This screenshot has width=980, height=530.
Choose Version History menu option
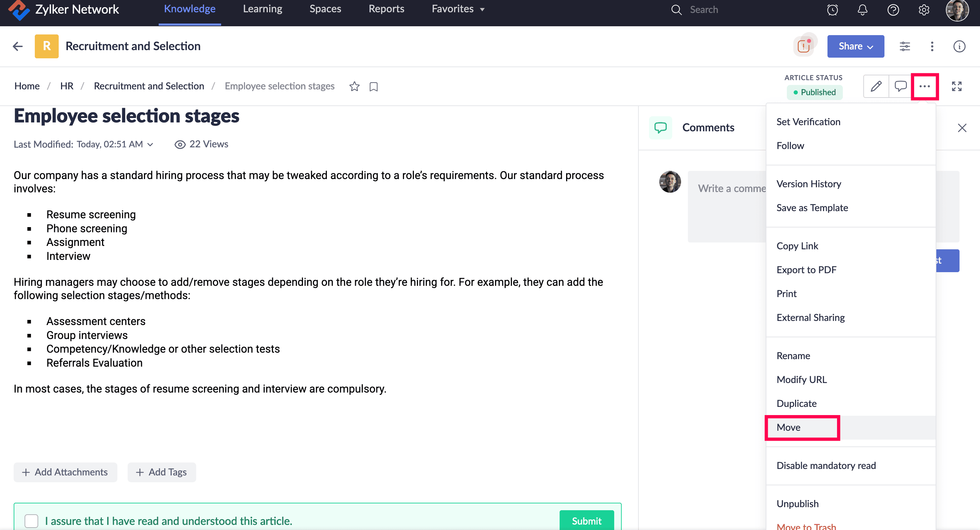pos(808,184)
